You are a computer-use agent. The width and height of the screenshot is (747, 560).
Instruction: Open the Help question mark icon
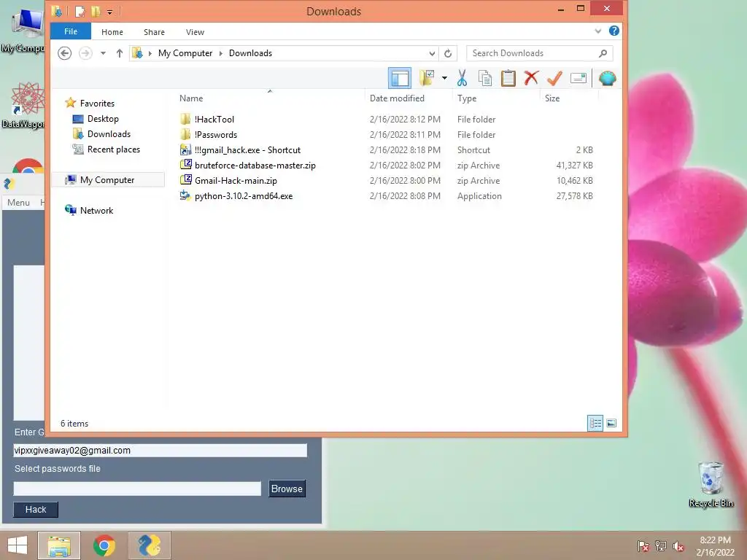pyautogui.click(x=614, y=31)
